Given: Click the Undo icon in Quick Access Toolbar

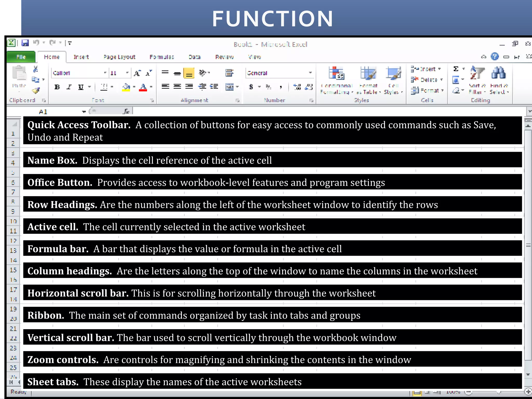Looking at the screenshot, I should (36, 43).
